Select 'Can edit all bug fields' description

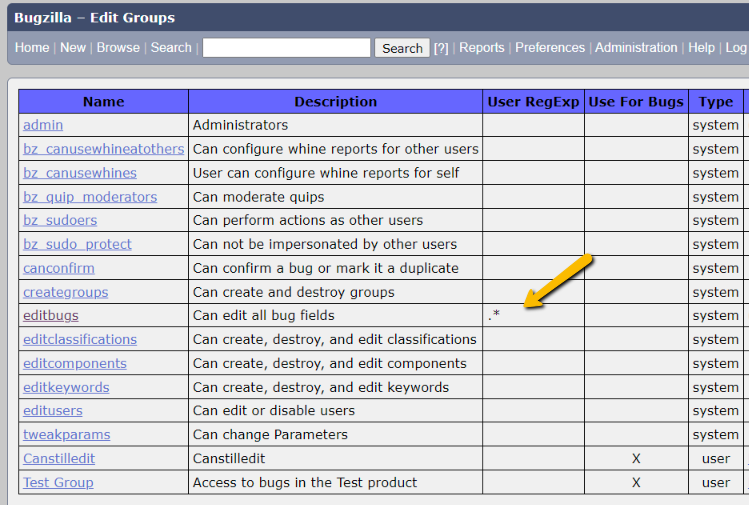pyautogui.click(x=264, y=315)
